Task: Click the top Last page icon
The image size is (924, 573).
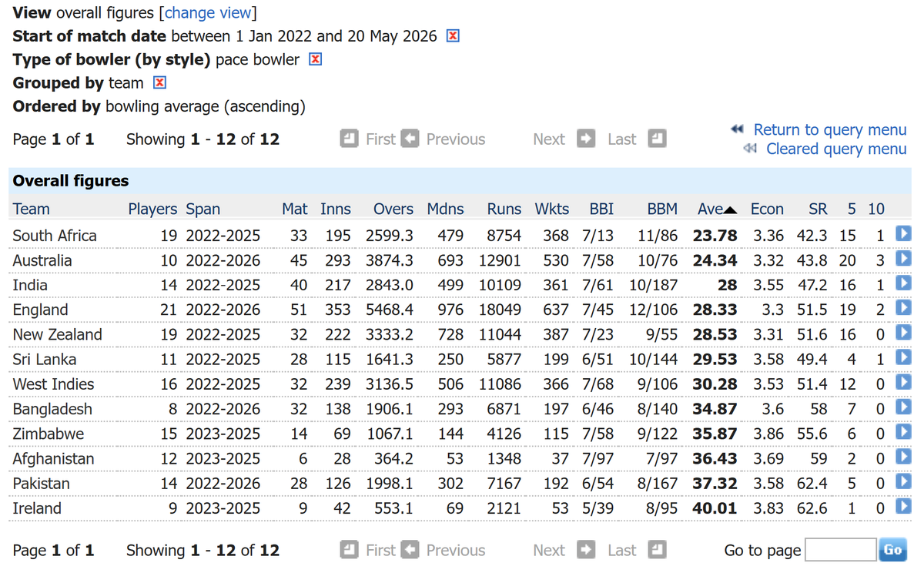Action: point(657,139)
